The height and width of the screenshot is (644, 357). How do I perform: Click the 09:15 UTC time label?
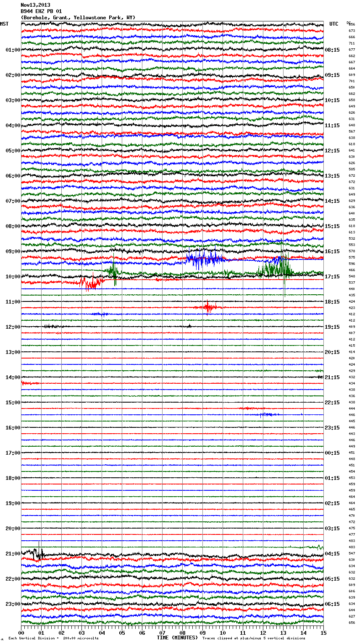pyautogui.click(x=332, y=75)
